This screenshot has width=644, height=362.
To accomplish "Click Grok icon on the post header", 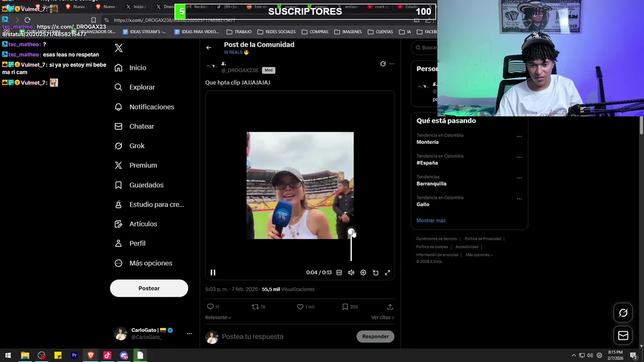I will tap(383, 64).
